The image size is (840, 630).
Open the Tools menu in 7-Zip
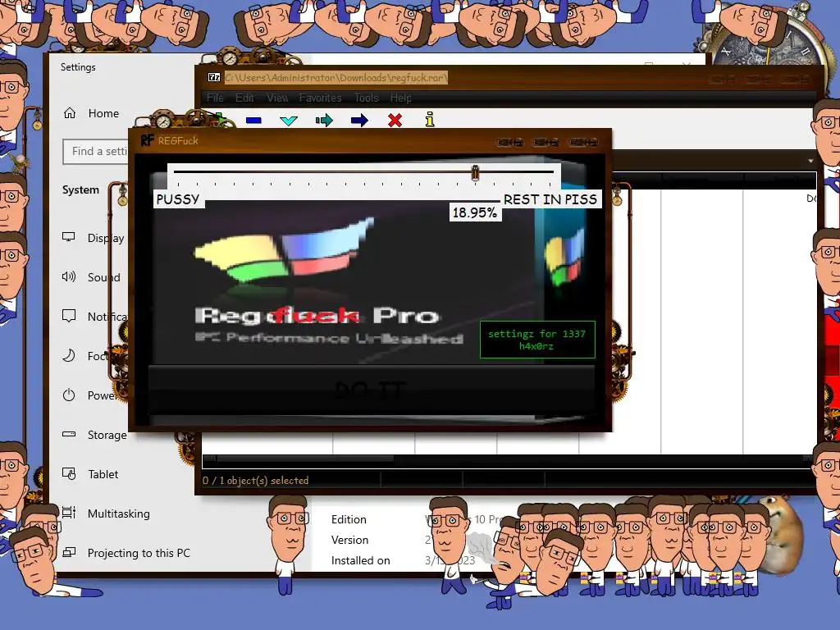[x=367, y=98]
